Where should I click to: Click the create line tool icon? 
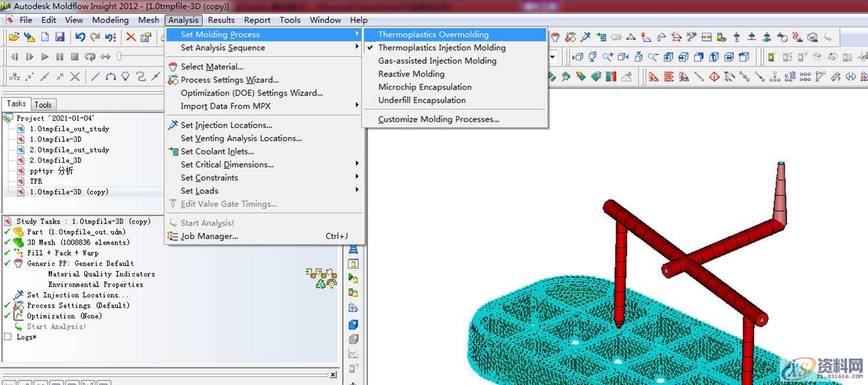coord(95,77)
